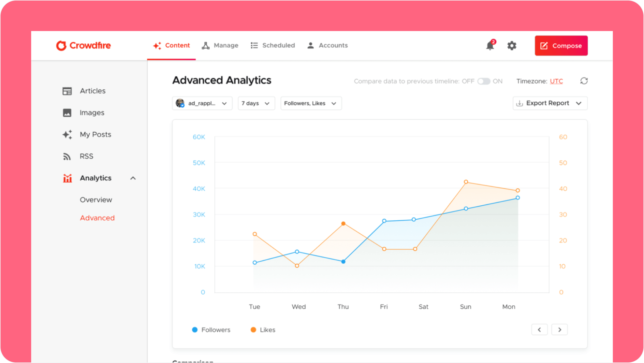Open RSS in the sidebar

(x=86, y=156)
